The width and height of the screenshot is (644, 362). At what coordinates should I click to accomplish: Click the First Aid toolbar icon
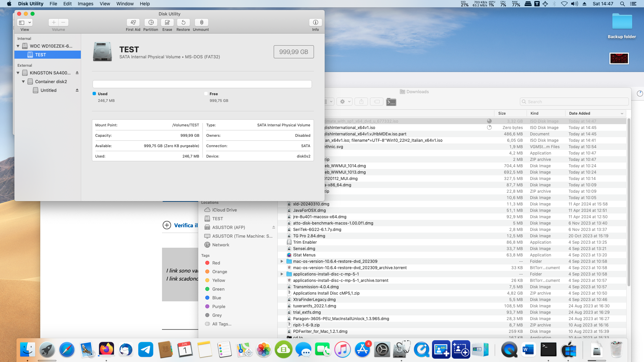(133, 22)
